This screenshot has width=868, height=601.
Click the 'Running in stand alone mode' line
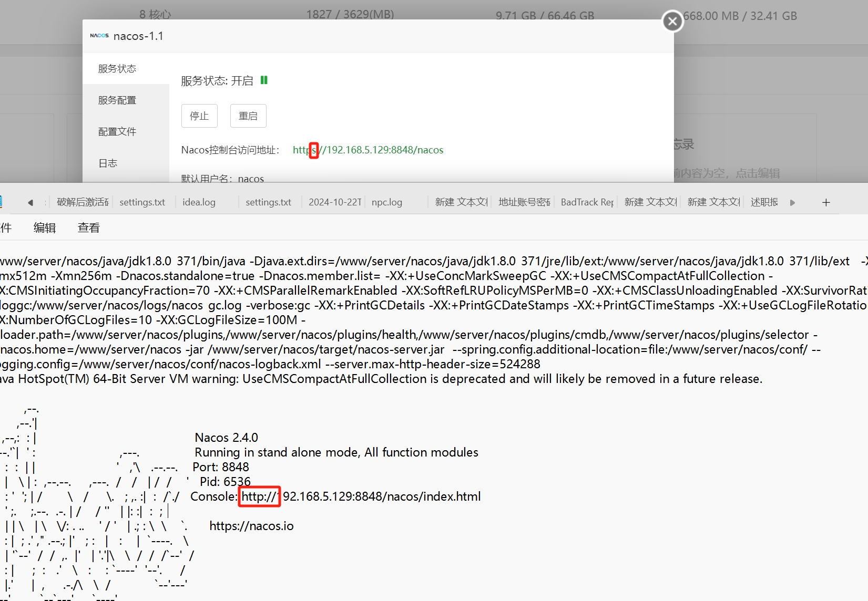pyautogui.click(x=336, y=452)
